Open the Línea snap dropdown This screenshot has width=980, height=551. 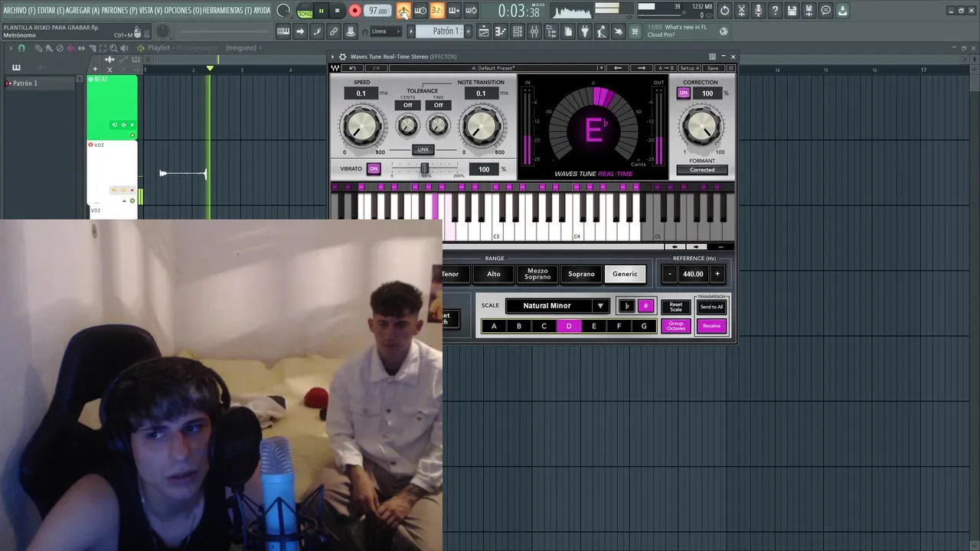(387, 31)
